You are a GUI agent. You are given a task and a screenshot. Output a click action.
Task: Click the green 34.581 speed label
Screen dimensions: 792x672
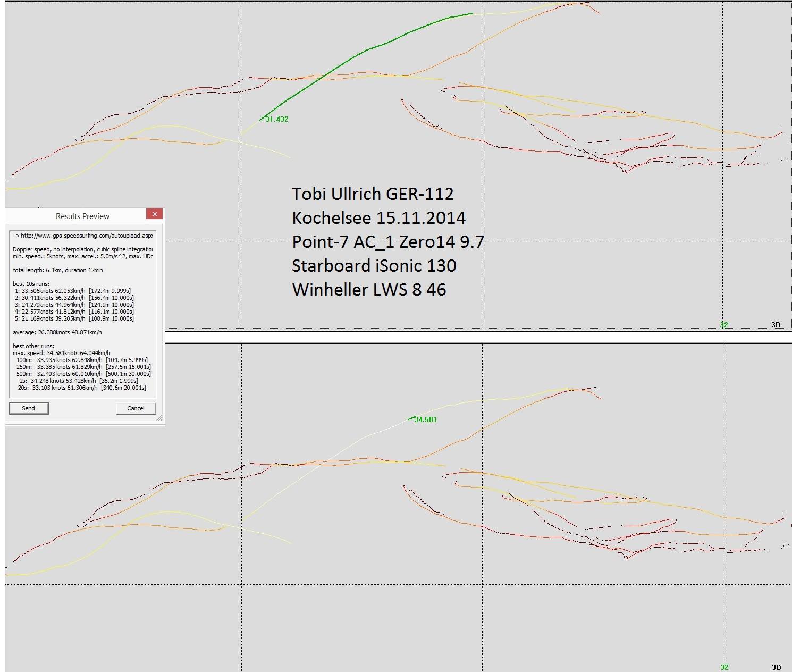[425, 419]
